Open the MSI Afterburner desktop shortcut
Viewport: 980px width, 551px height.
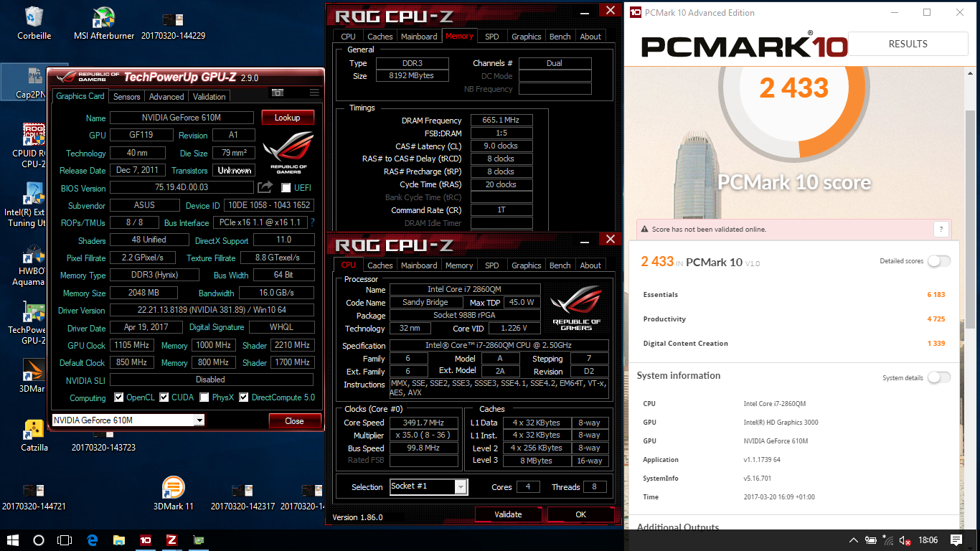coord(104,24)
